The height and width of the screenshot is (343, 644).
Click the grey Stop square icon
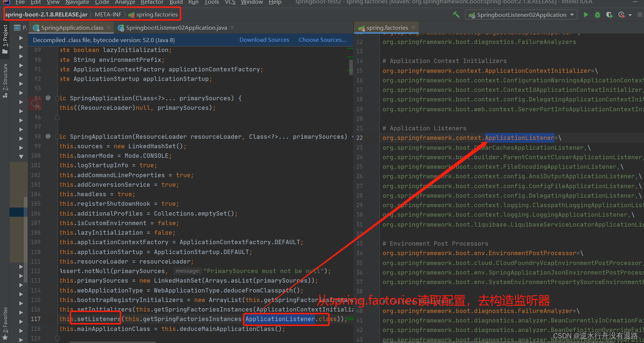click(640, 15)
